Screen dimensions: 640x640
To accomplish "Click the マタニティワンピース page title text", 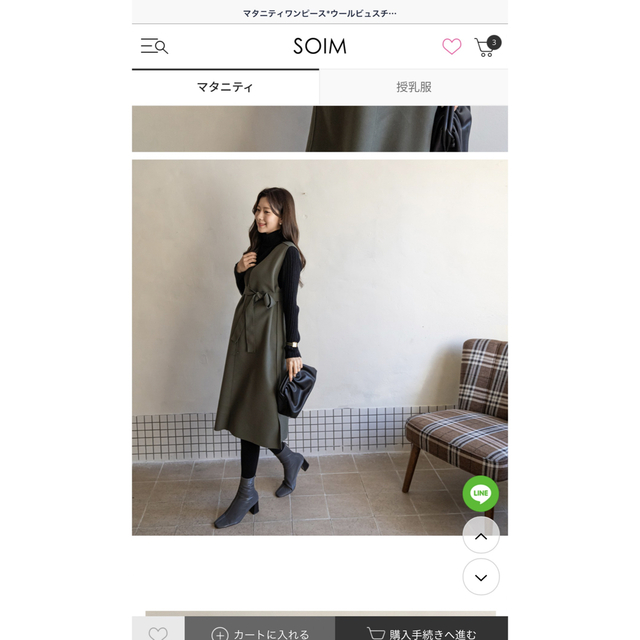I will pyautogui.click(x=320, y=13).
